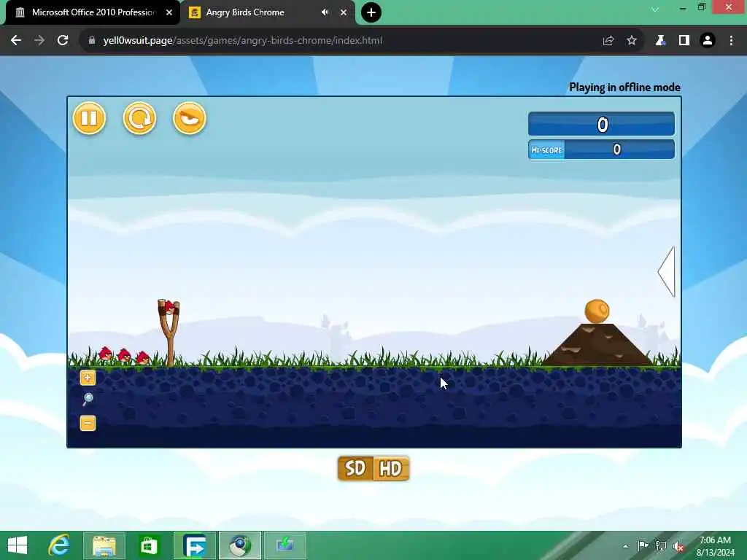Open a new browser tab
The height and width of the screenshot is (560, 747).
(371, 12)
